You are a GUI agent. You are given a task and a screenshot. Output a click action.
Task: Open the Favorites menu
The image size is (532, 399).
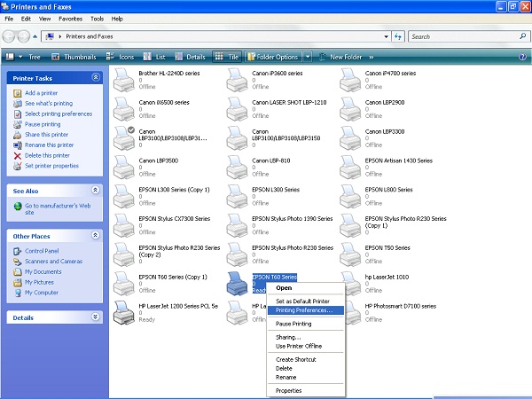pos(71,19)
